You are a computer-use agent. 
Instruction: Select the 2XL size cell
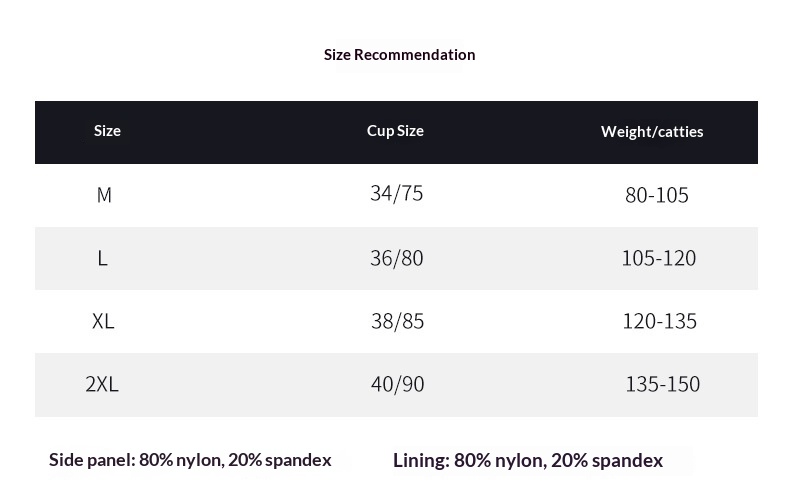pos(102,384)
